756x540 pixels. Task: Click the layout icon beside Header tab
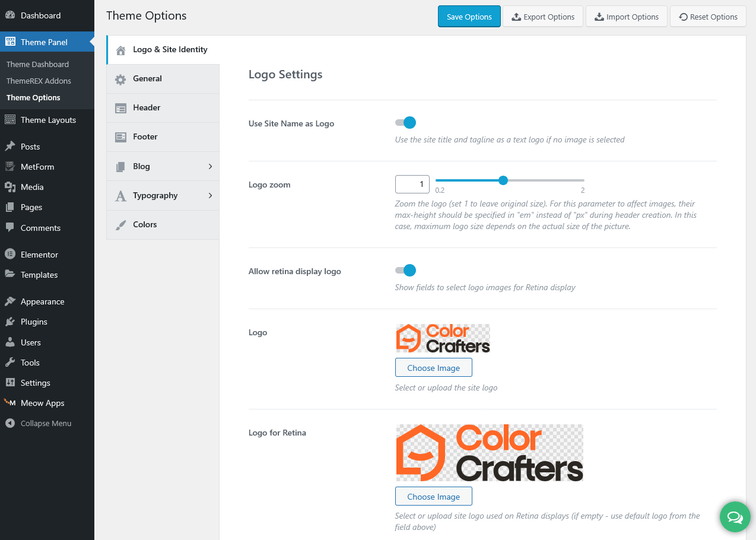point(120,109)
